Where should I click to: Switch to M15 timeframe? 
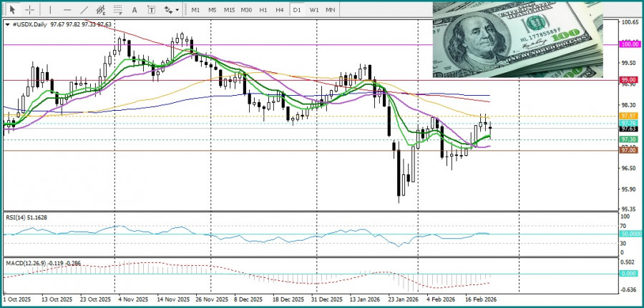(x=229, y=10)
